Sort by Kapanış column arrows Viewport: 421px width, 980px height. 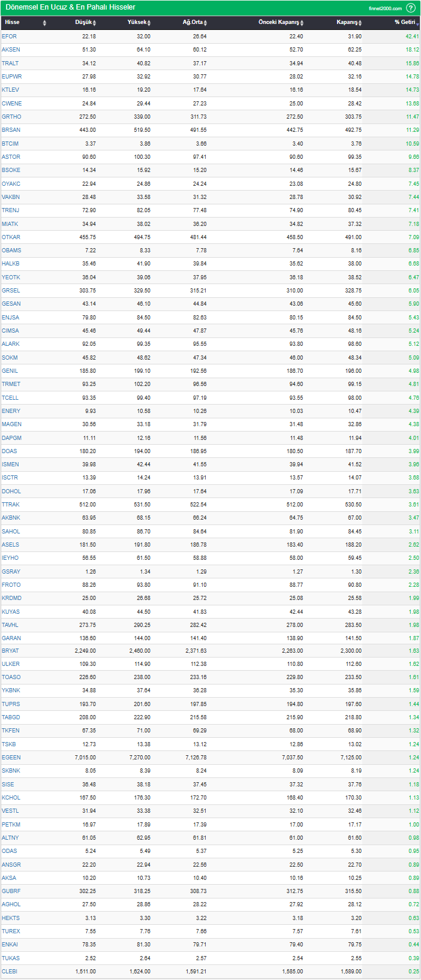point(360,23)
